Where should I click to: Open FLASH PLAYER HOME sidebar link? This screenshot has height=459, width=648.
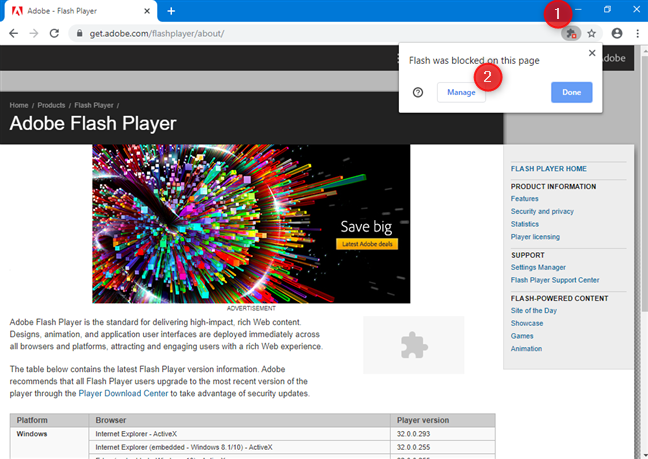548,169
